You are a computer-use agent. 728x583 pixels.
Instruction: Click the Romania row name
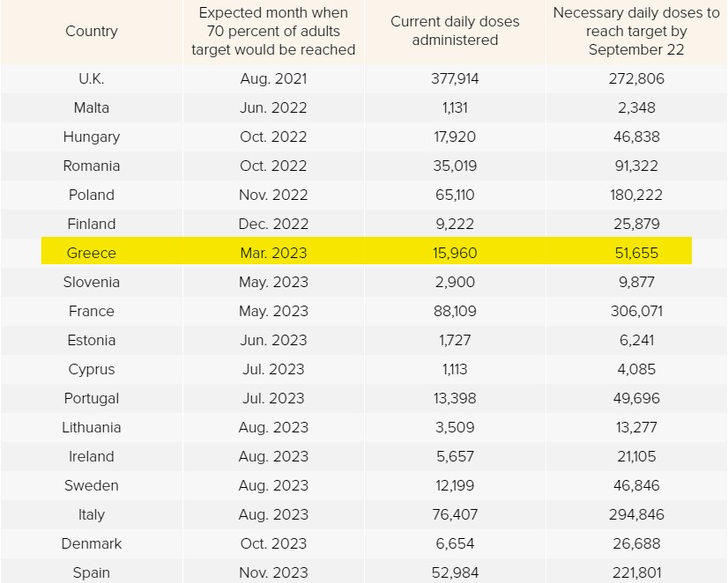[x=92, y=166]
